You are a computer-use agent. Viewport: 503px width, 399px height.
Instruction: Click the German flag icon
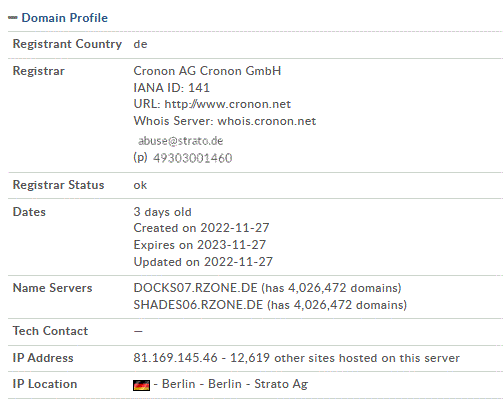(x=141, y=385)
